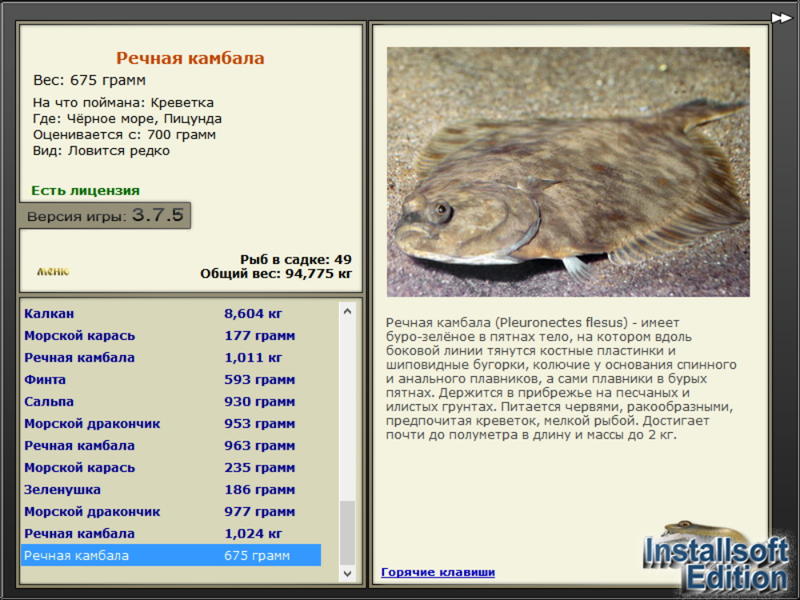Click the Версия игры 3.7.5 label

click(x=105, y=215)
